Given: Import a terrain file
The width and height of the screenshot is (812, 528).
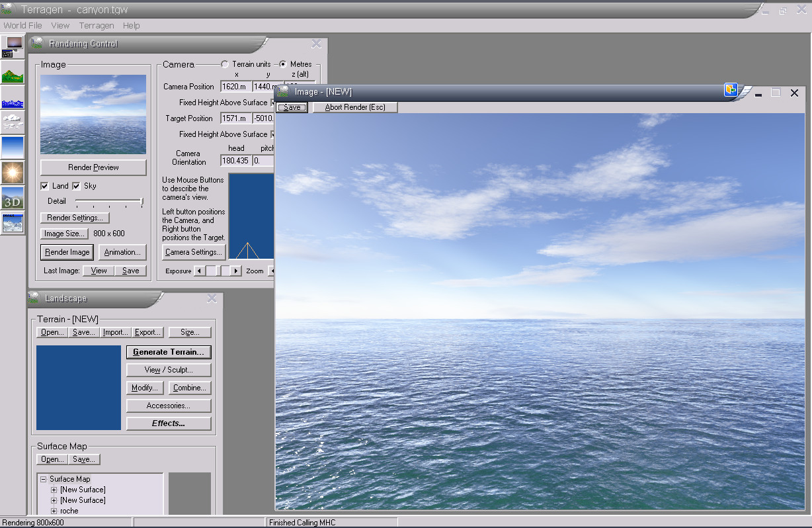Looking at the screenshot, I should pyautogui.click(x=116, y=332).
